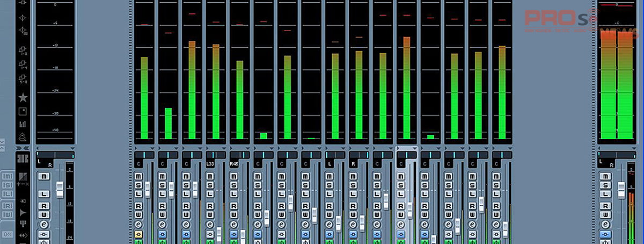The width and height of the screenshot is (644, 244).
Task: Click the e edit button on leftmost input channel
Action: pyautogui.click(x=44, y=225)
